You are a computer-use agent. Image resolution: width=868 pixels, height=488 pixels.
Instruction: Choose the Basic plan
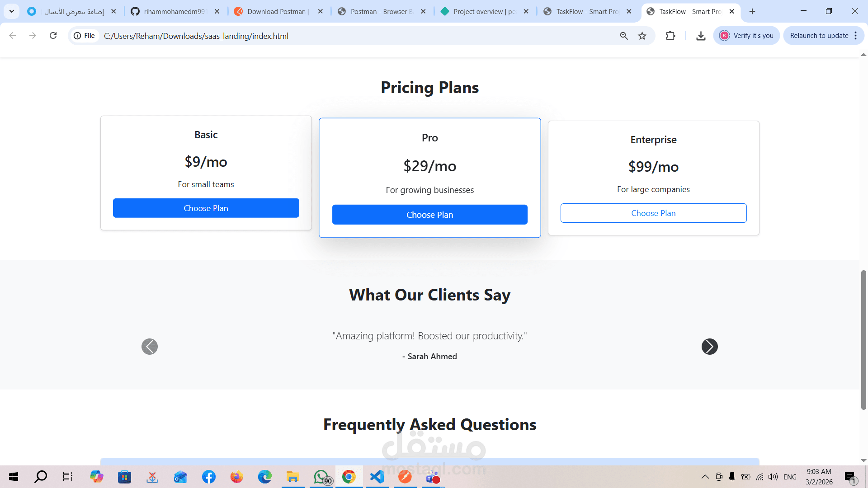click(206, 208)
